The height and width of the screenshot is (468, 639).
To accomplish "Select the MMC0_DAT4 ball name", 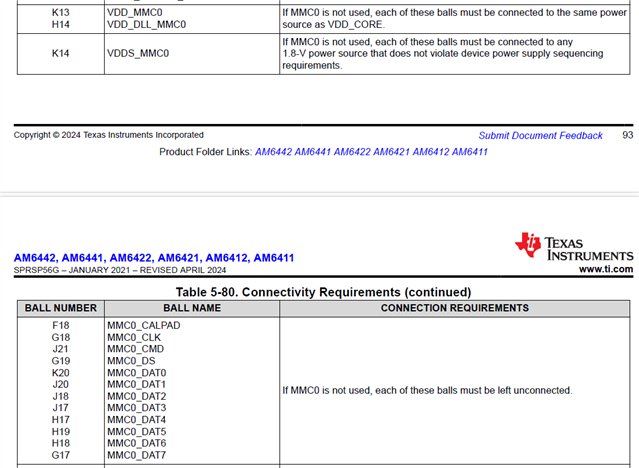I will coord(137,420).
